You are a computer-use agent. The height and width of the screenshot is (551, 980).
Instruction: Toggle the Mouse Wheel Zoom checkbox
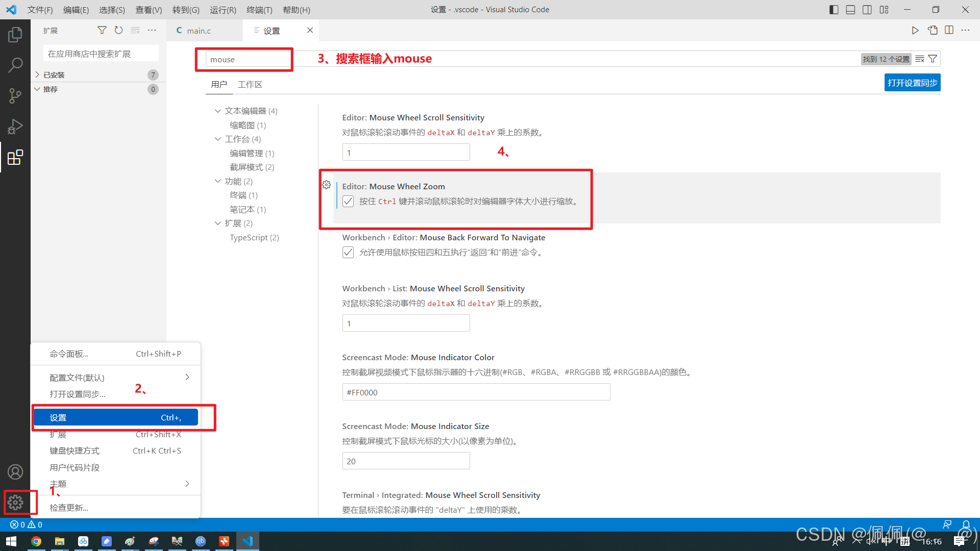348,202
